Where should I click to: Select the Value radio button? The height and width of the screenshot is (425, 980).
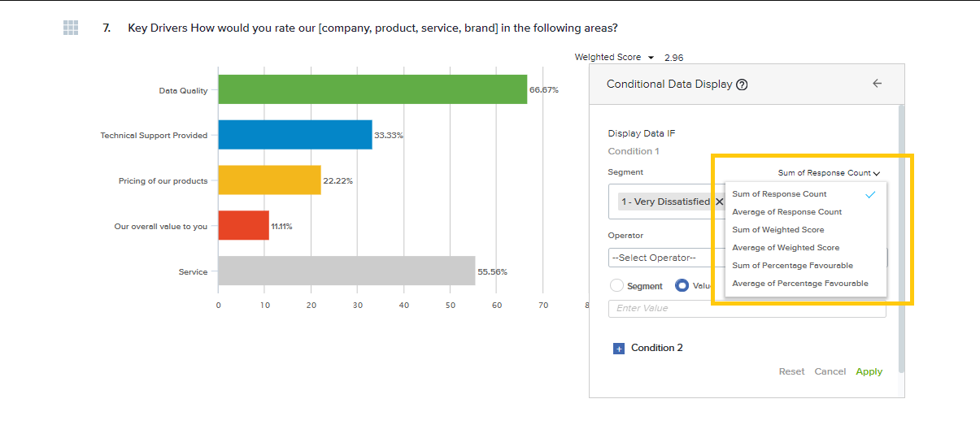(x=682, y=286)
